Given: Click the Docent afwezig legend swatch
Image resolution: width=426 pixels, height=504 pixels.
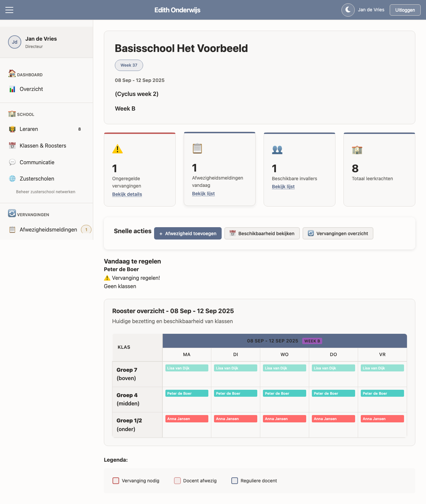Looking at the screenshot, I should (x=177, y=481).
